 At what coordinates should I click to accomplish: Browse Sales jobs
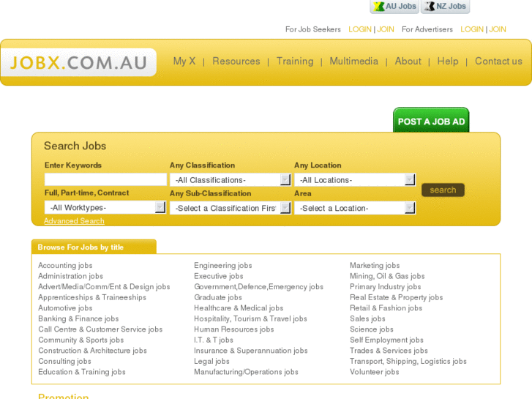pos(367,319)
